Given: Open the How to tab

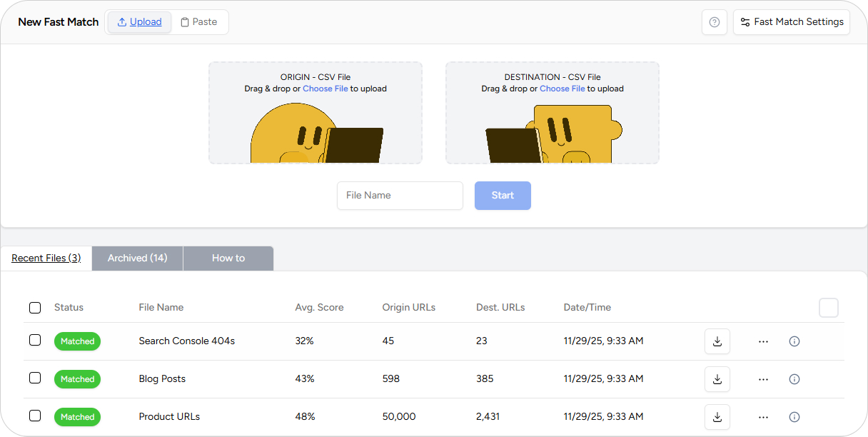Looking at the screenshot, I should pyautogui.click(x=228, y=258).
